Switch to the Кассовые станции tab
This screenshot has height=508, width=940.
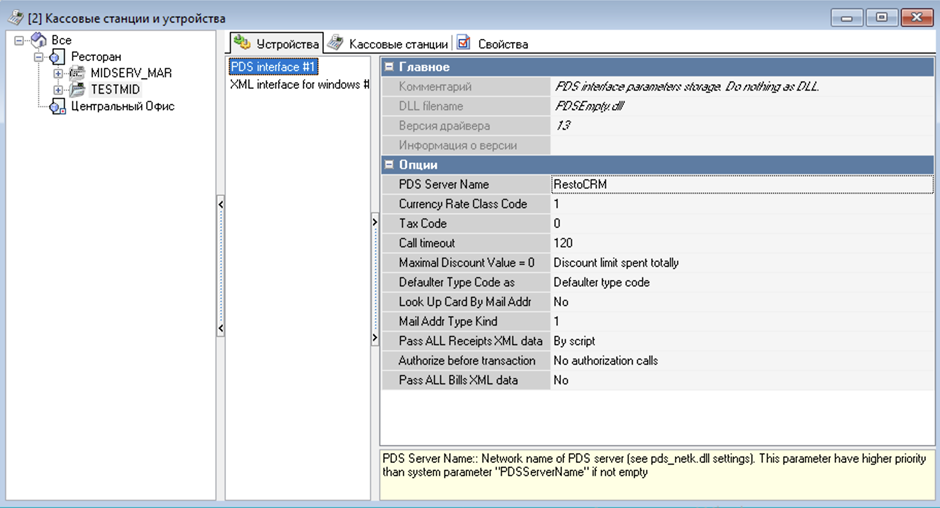coord(388,44)
